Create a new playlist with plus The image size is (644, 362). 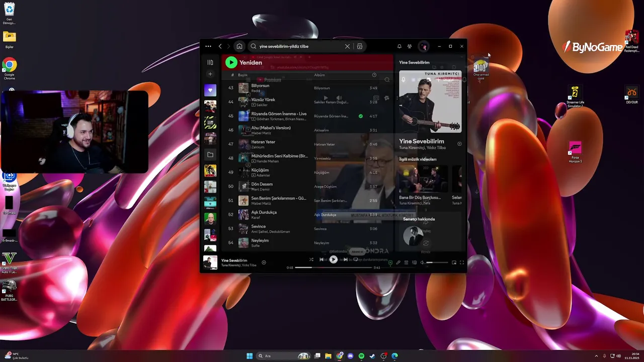click(210, 74)
